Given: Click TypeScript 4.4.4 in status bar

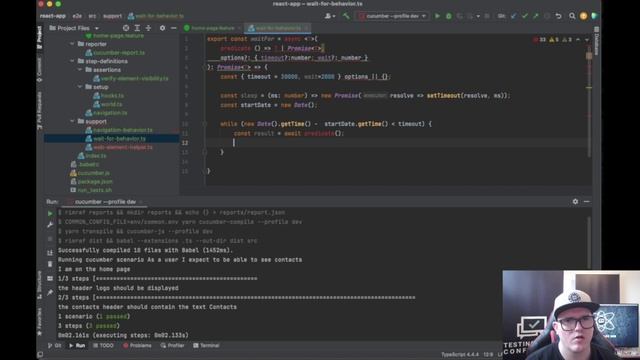Looking at the screenshot, I should [460, 354].
